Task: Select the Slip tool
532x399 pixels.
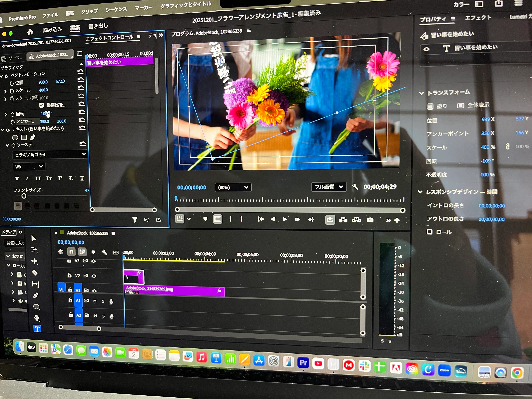Action: pyautogui.click(x=35, y=284)
